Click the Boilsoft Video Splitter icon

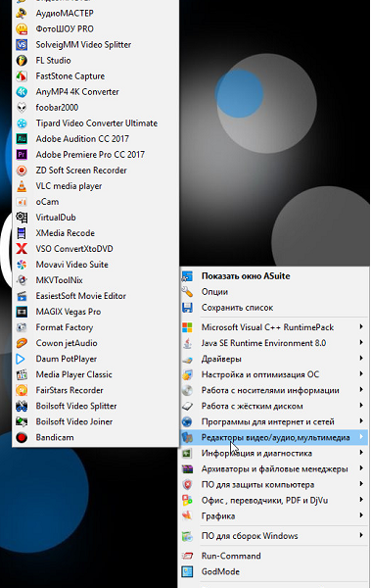pyautogui.click(x=22, y=406)
